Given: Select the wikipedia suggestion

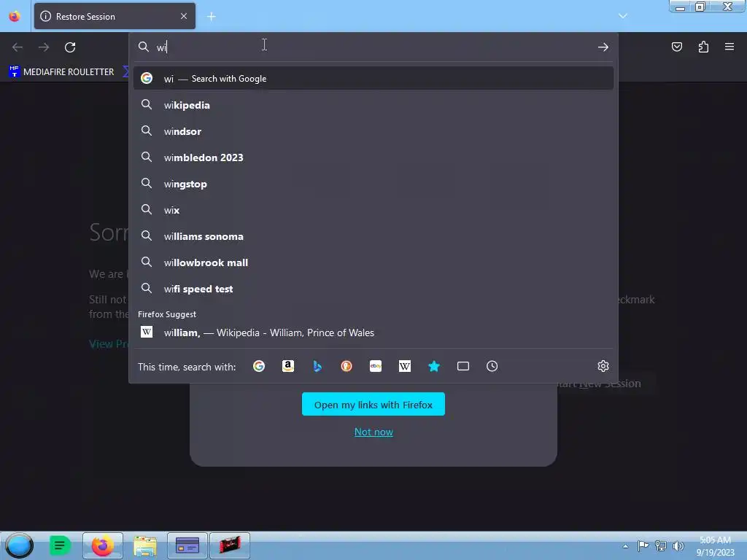Looking at the screenshot, I should tap(373, 105).
